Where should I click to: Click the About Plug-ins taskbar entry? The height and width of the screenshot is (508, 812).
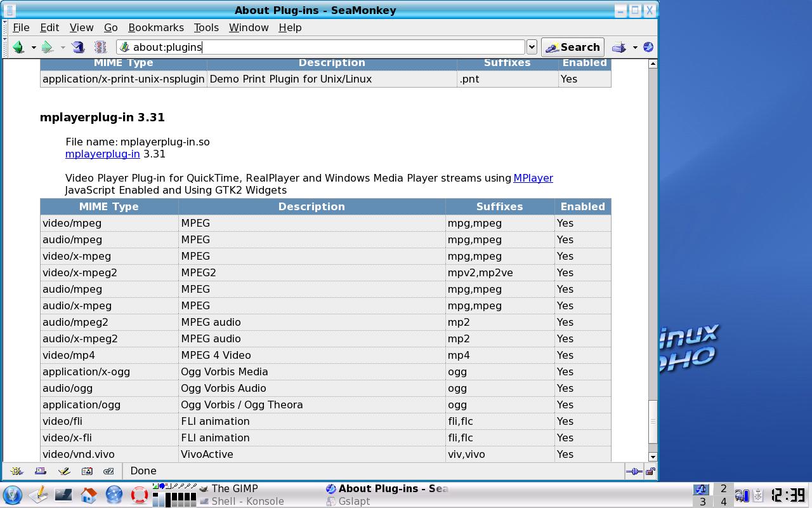[x=388, y=488]
